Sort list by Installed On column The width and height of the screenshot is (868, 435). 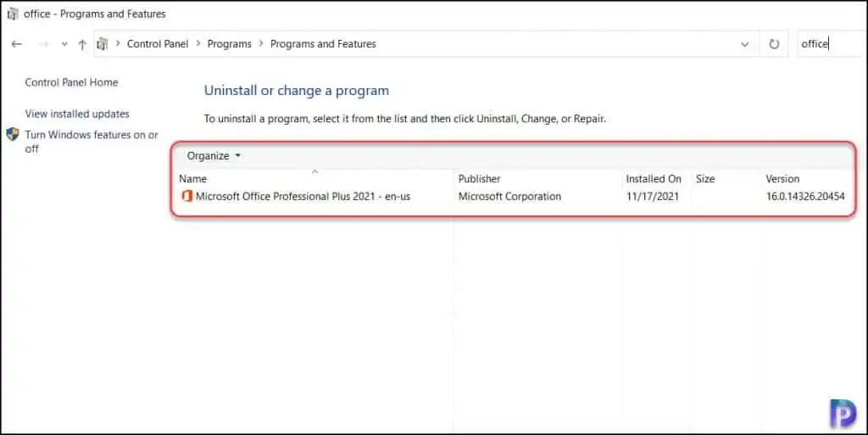(x=654, y=179)
